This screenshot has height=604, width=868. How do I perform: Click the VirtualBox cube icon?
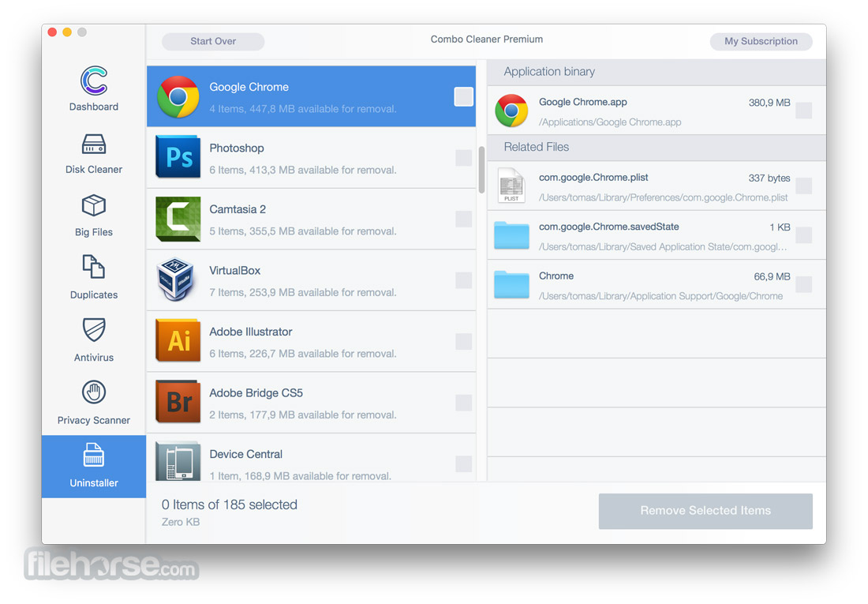175,279
